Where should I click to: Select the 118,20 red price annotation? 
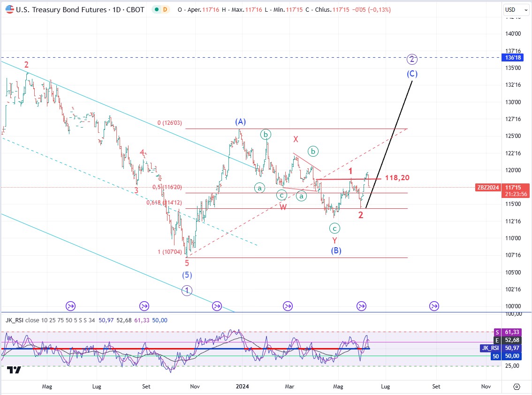tap(397, 178)
